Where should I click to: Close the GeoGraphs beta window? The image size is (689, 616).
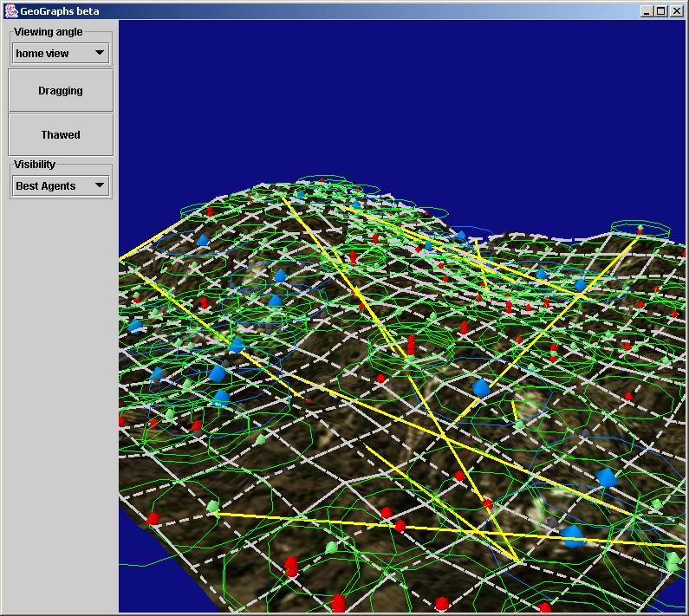[677, 11]
